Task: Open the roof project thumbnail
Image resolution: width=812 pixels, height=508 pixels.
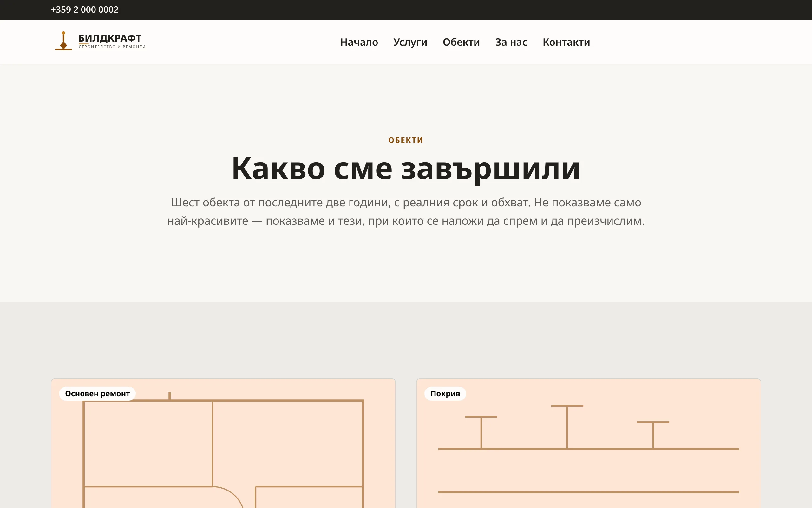Action: click(x=588, y=444)
